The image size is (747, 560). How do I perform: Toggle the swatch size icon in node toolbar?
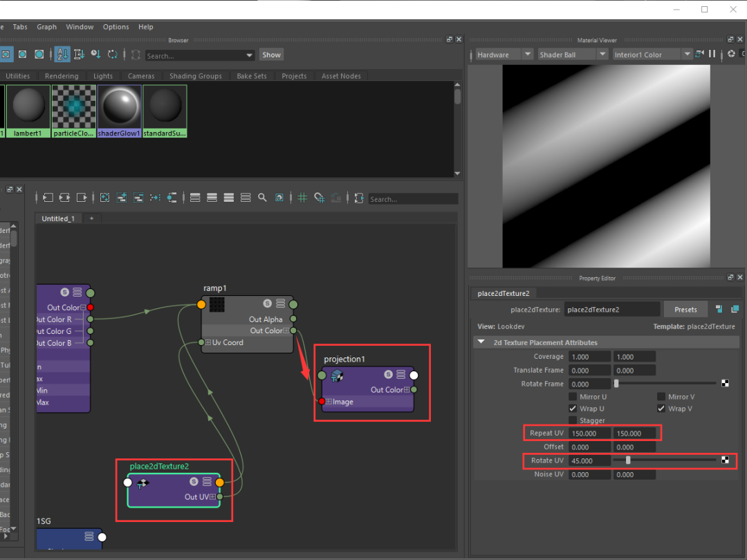(279, 197)
